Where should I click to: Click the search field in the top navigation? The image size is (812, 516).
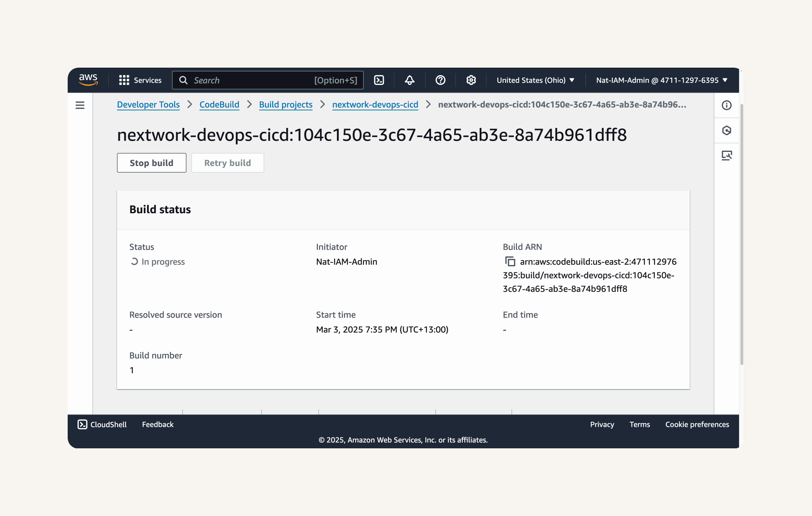[x=268, y=80]
